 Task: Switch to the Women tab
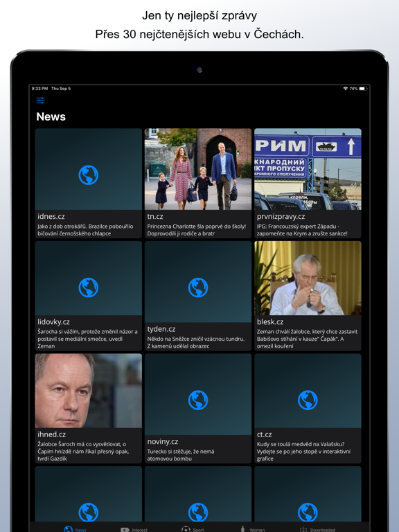click(x=252, y=529)
